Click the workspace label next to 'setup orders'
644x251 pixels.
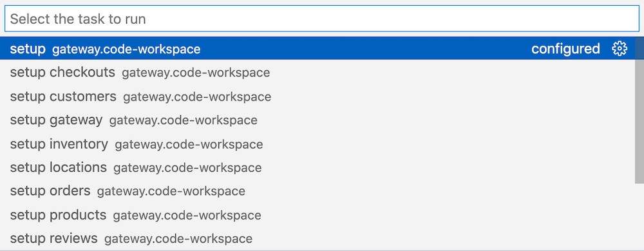tap(171, 192)
